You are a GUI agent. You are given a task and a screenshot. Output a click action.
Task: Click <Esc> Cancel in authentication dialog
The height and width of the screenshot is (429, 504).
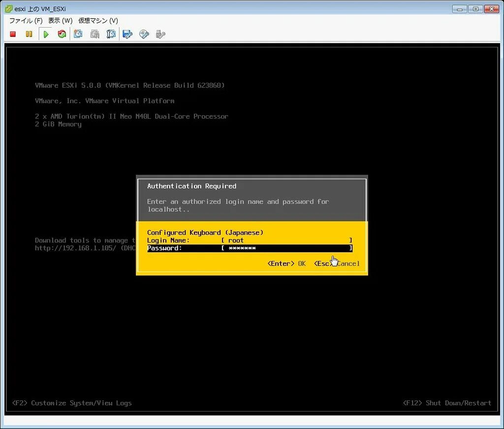[337, 264]
